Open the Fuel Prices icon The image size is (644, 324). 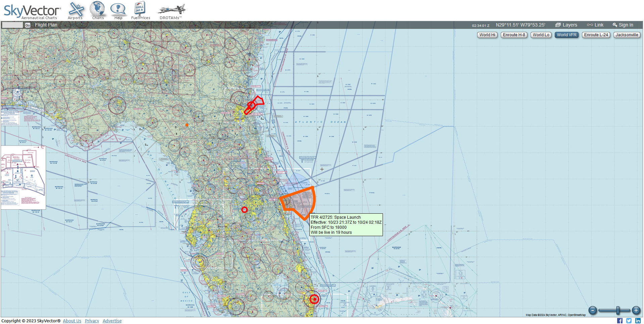click(x=140, y=10)
